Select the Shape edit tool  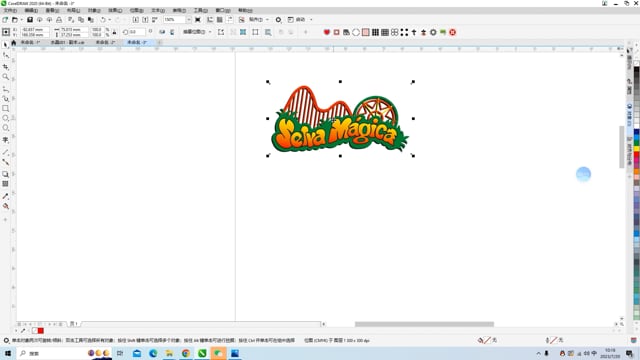(6, 56)
